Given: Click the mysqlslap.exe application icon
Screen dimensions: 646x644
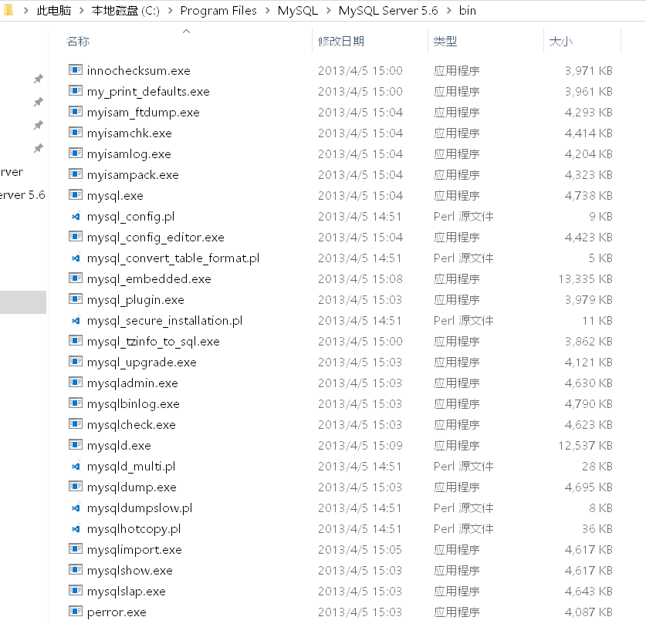Looking at the screenshot, I should click(76, 591).
